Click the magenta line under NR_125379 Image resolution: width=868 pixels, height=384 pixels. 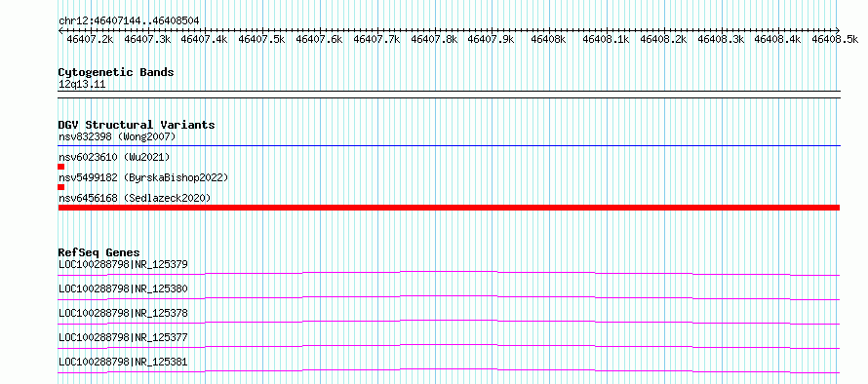[449, 273]
